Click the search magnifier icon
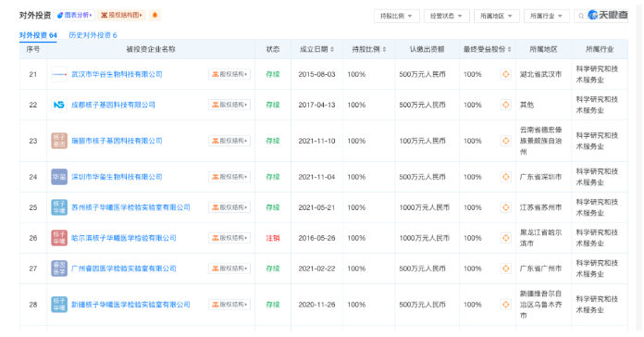 tap(581, 16)
